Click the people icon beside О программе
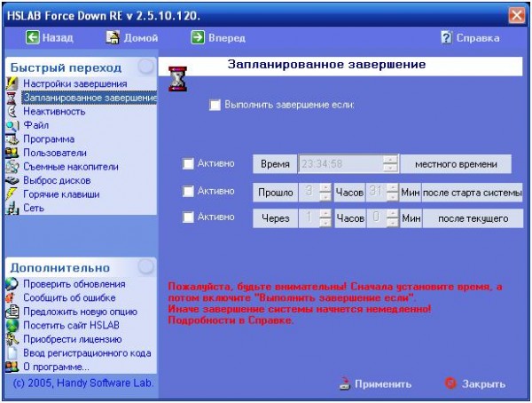This screenshot has height=403, width=532. coord(12,367)
